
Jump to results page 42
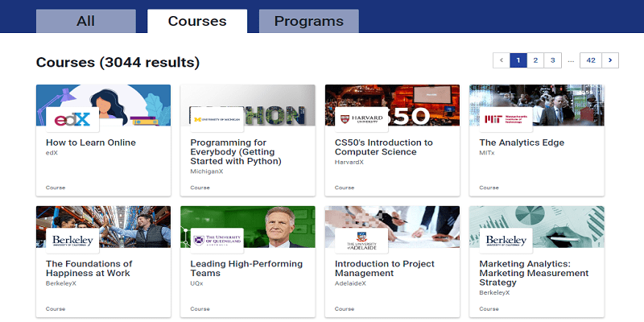pos(591,60)
